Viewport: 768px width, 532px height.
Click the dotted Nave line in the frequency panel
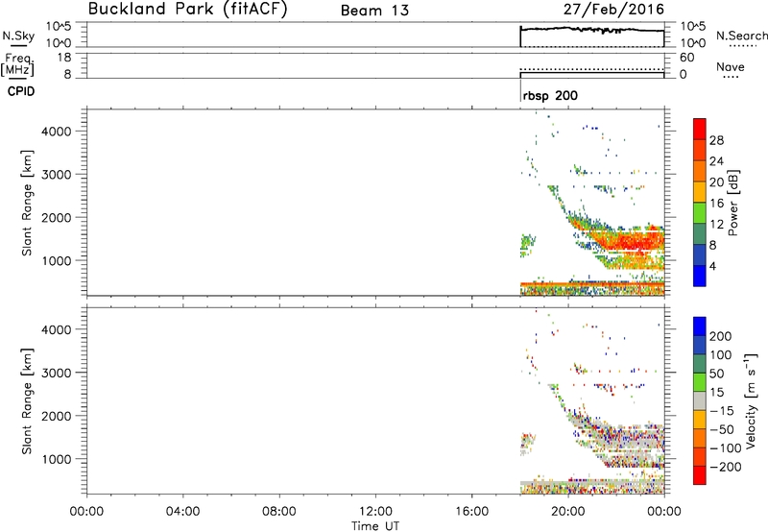pyautogui.click(x=591, y=69)
